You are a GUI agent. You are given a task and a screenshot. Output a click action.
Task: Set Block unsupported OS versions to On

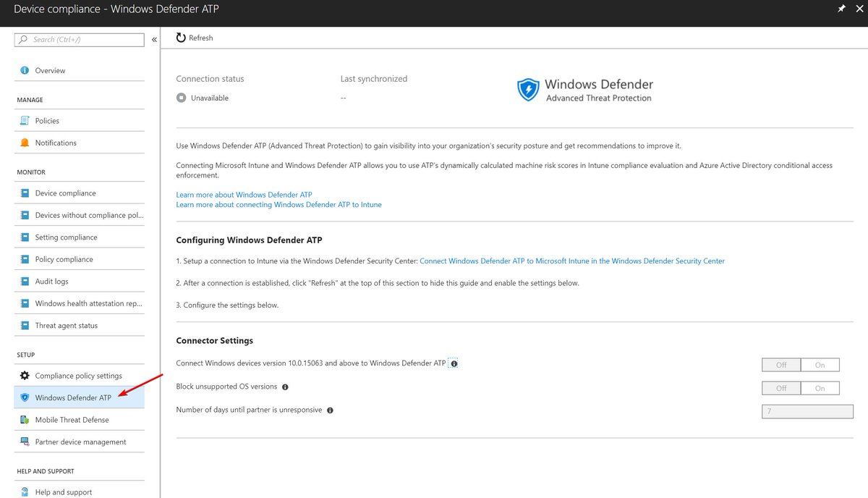[x=820, y=388]
